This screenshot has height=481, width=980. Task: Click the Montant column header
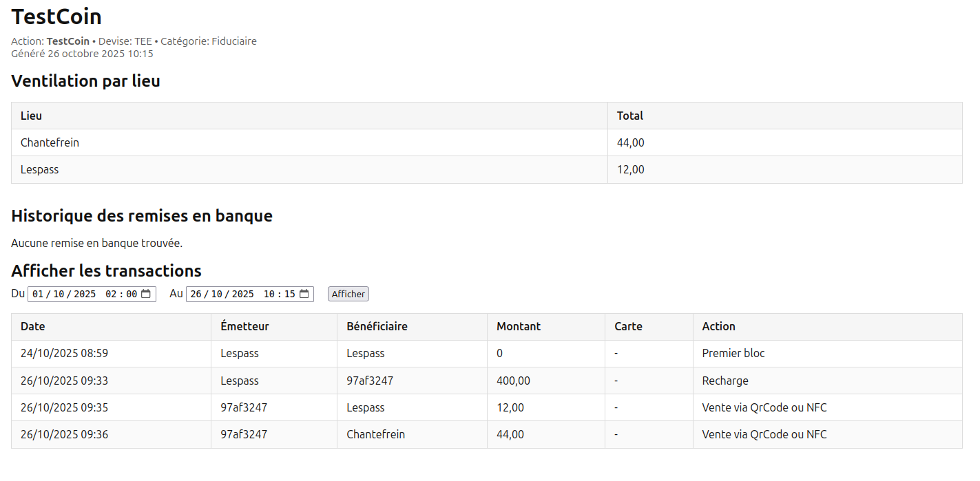(519, 326)
